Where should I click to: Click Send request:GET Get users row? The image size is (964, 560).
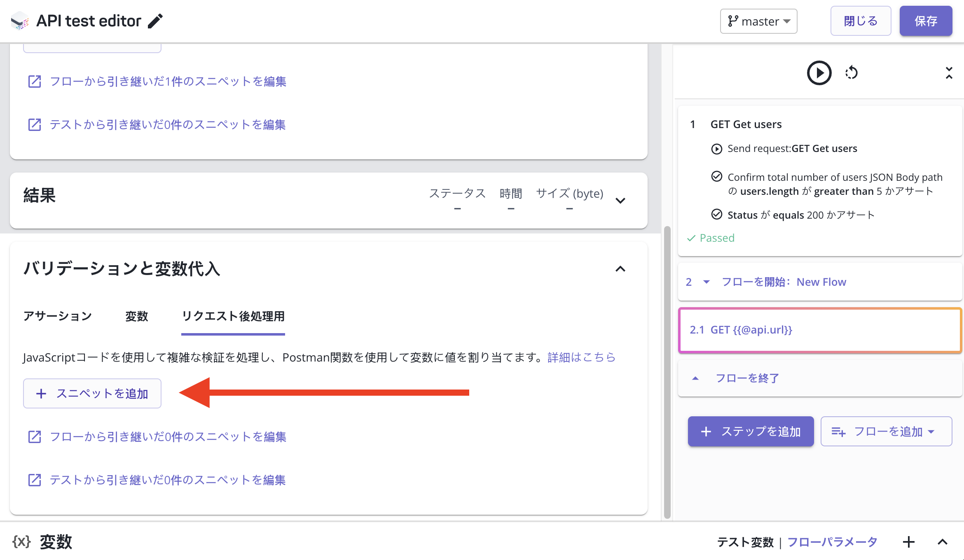click(x=792, y=149)
